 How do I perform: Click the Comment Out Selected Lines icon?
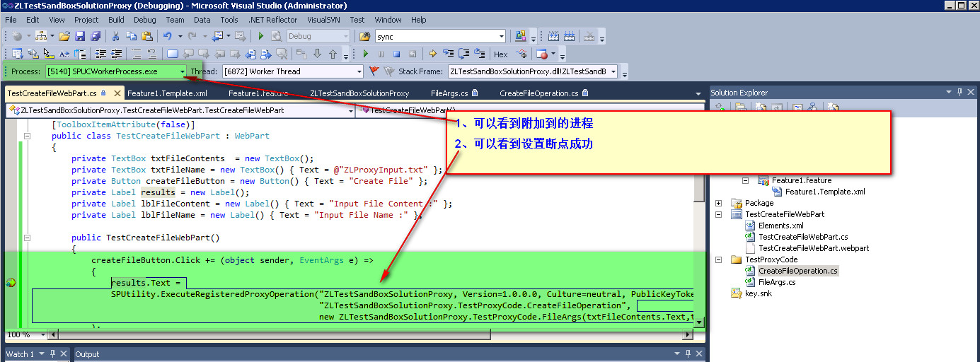click(134, 54)
